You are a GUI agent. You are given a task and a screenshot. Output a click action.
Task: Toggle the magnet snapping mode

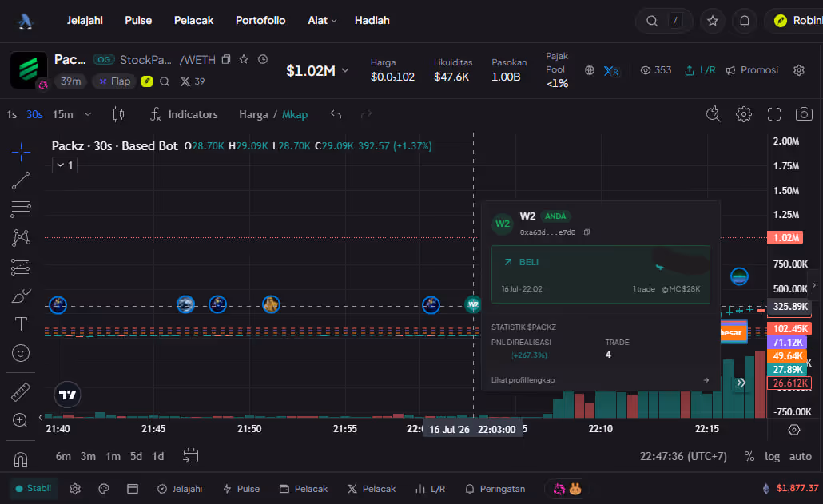[21, 459]
